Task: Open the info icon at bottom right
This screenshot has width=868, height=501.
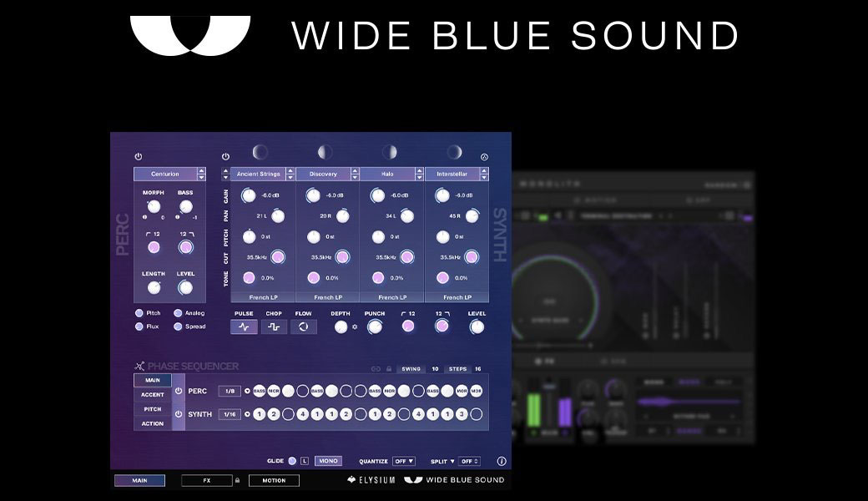Action: (x=502, y=461)
